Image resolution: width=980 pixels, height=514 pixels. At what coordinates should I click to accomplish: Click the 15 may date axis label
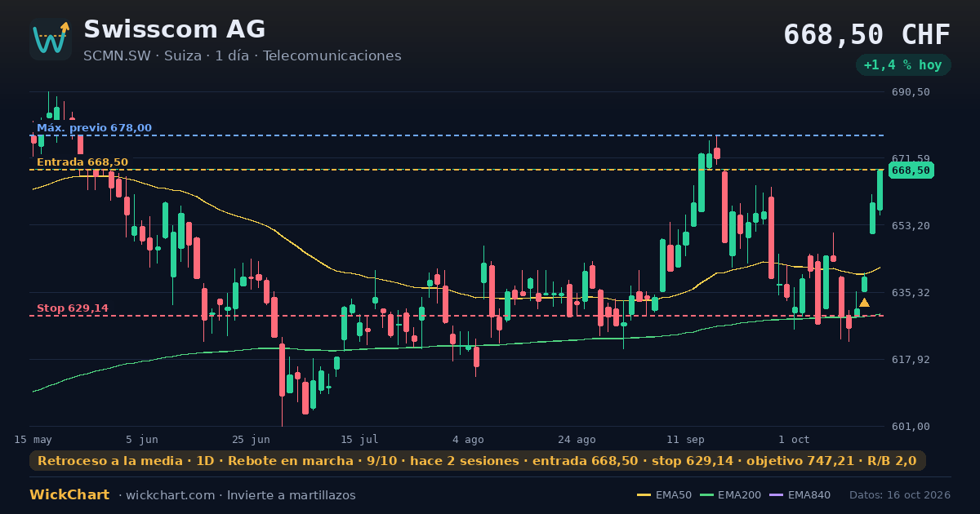tap(33, 440)
